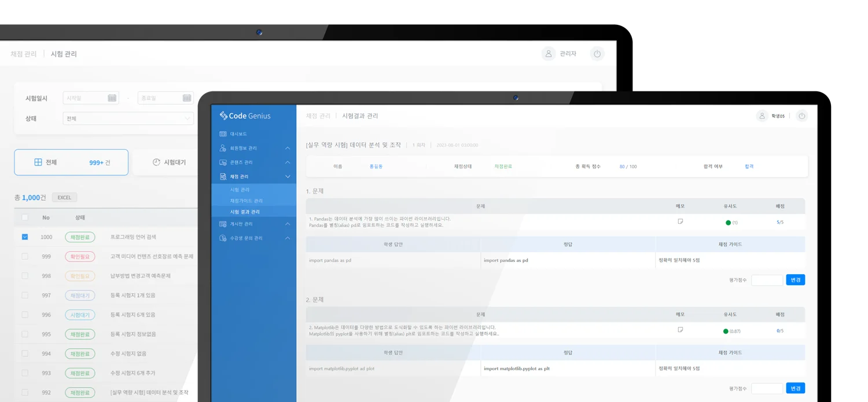
Task: Collapse the 채점 관리 sidebar section
Action: click(288, 176)
